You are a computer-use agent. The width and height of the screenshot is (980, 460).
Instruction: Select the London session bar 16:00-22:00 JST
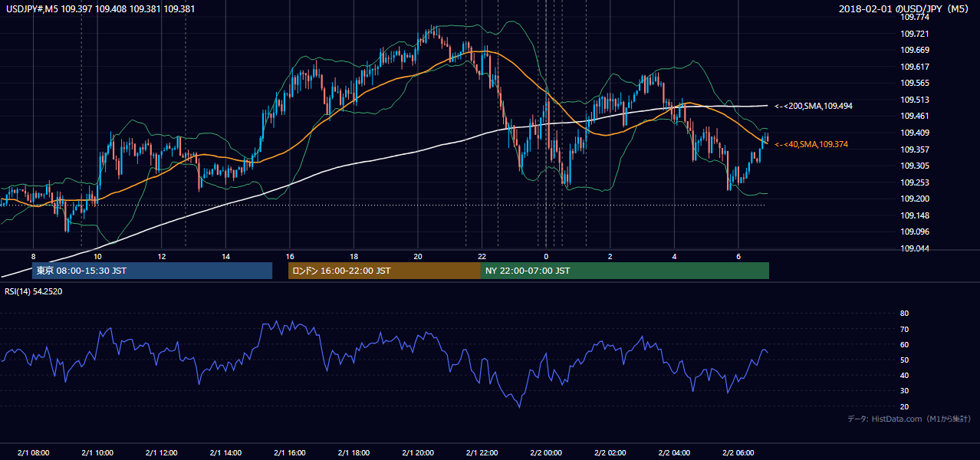tap(384, 271)
